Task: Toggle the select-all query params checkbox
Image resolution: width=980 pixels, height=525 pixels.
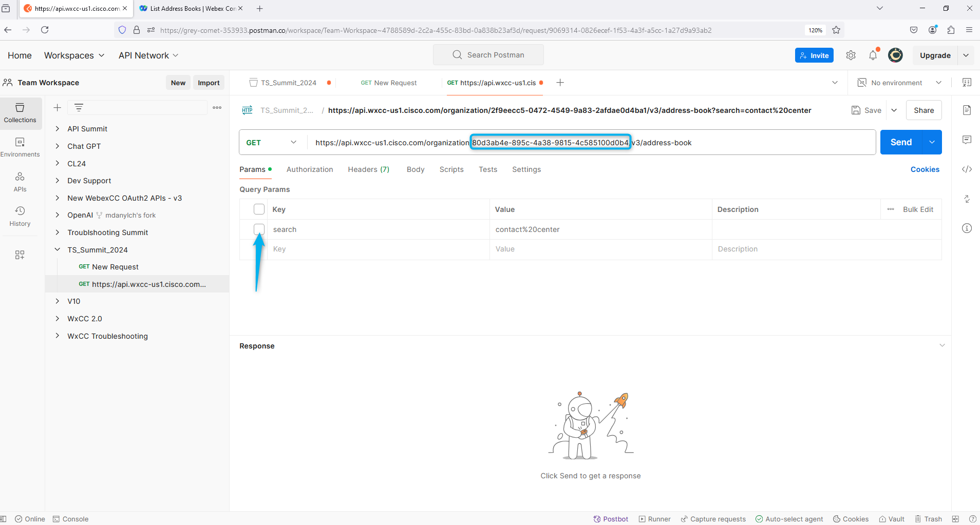Action: (x=259, y=209)
